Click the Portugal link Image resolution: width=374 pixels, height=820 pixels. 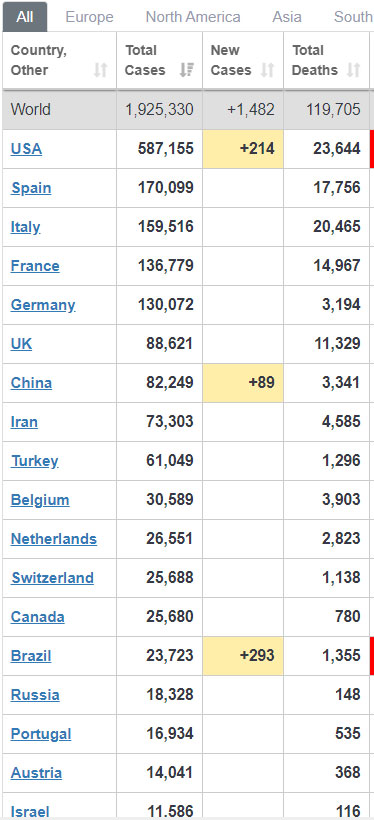41,734
